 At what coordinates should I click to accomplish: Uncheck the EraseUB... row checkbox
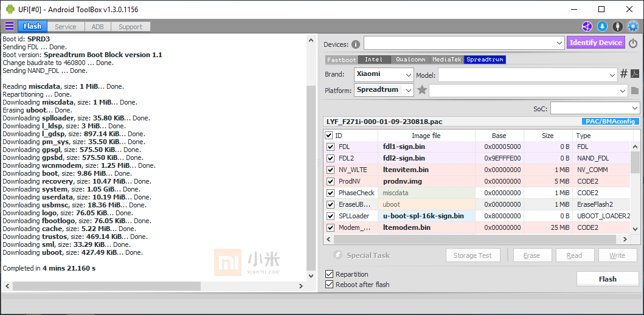tap(330, 204)
